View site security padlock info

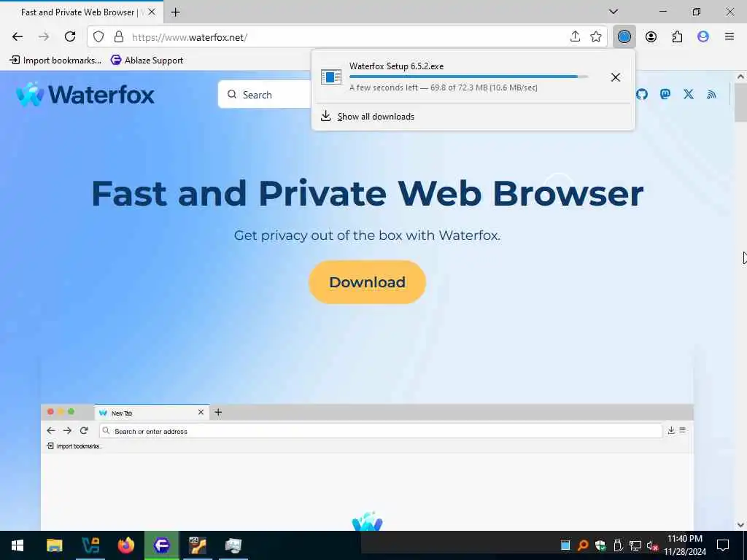[x=119, y=36]
